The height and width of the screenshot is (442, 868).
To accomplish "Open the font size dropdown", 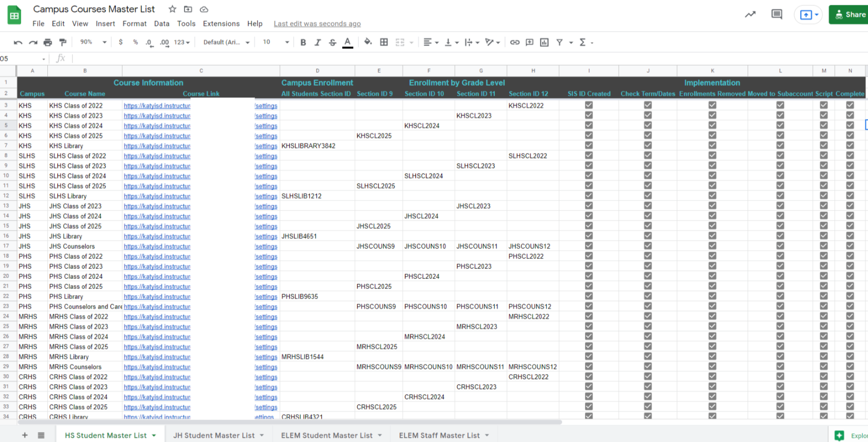I will [276, 42].
